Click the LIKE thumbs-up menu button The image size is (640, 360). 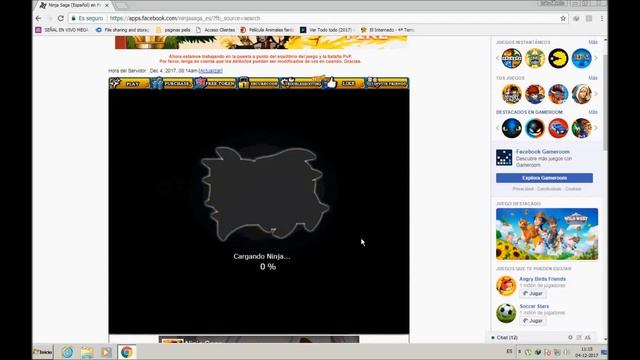(x=344, y=83)
